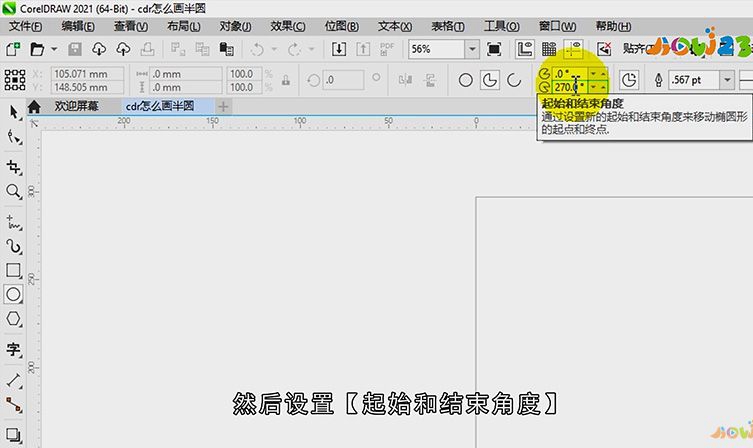Image resolution: width=753 pixels, height=448 pixels.
Task: Toggle the show rulers icon
Action: [525, 49]
